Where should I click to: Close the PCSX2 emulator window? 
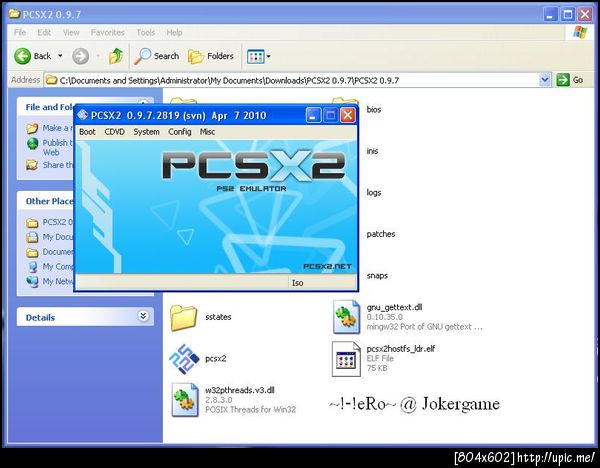click(348, 115)
